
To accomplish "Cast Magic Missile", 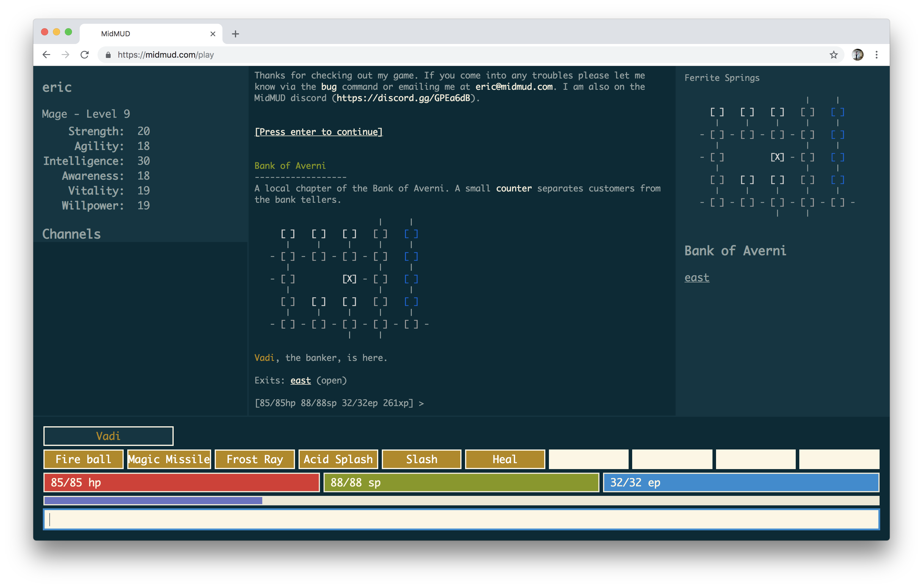I will (x=169, y=459).
